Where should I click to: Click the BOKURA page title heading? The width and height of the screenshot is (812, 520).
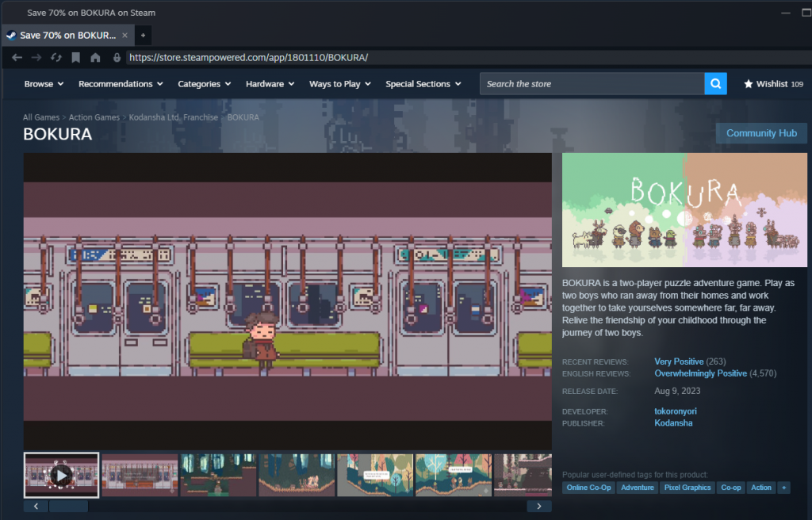tap(57, 134)
